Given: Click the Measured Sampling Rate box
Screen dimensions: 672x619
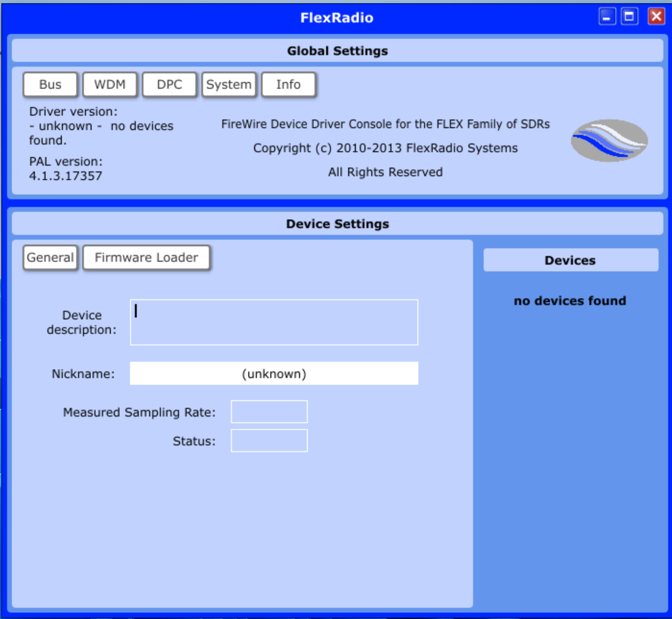Looking at the screenshot, I should point(269,411).
